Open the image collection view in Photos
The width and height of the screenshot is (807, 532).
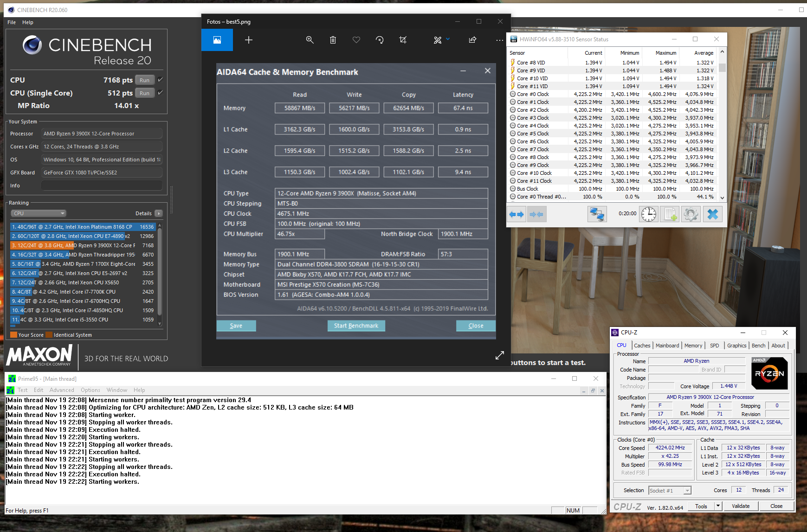217,40
